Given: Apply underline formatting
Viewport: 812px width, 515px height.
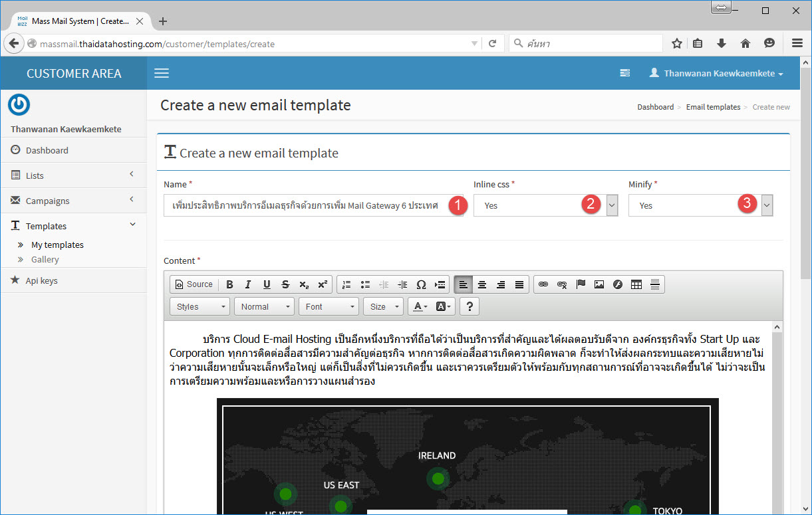Looking at the screenshot, I should pos(267,284).
